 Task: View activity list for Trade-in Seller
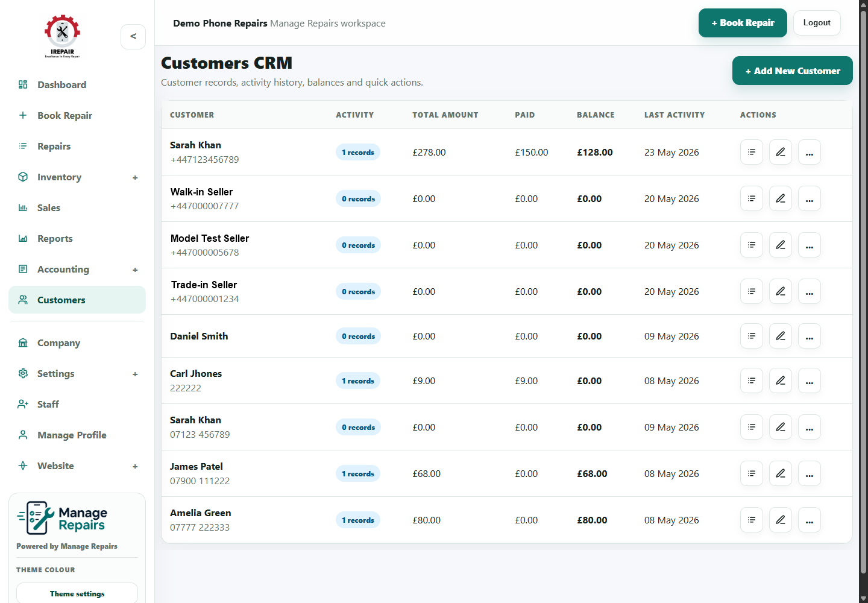pos(752,291)
